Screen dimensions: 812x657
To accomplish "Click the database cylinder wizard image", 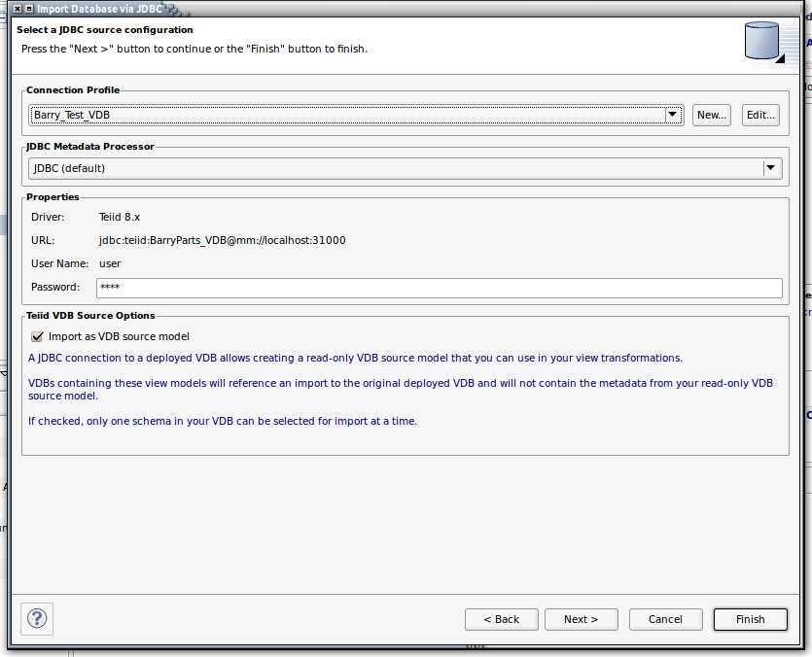I will [762, 41].
